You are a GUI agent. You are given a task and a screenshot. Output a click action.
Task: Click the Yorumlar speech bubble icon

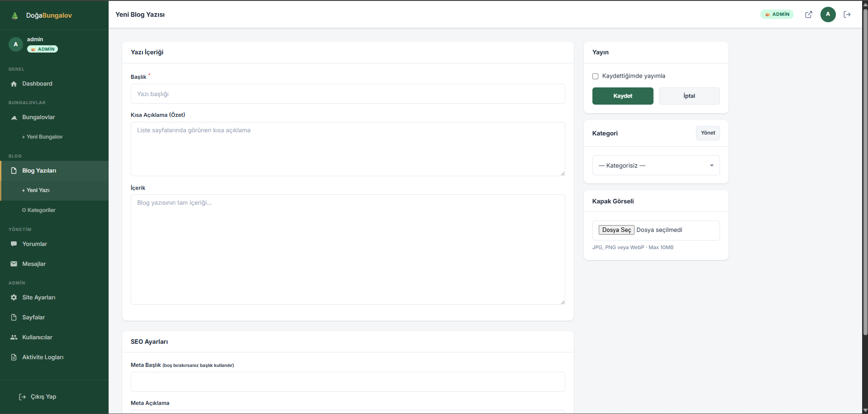point(14,244)
